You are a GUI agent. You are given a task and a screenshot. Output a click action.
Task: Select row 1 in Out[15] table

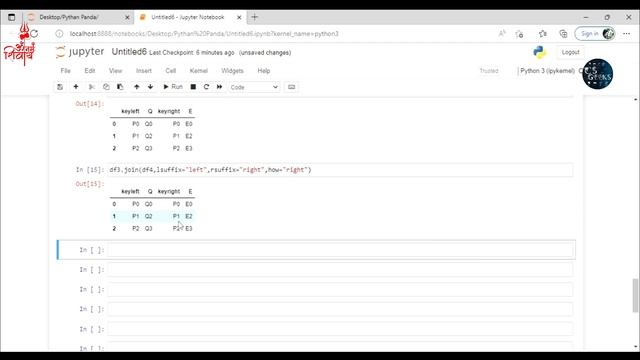tap(152, 216)
